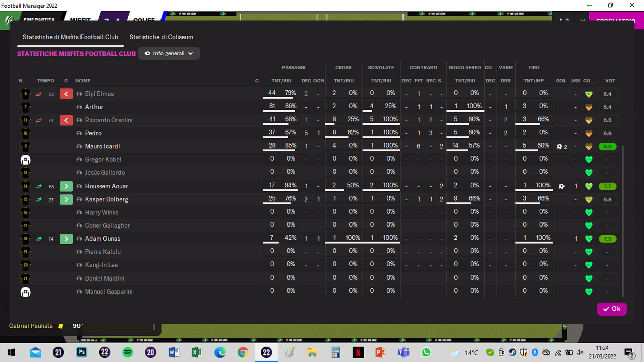The height and width of the screenshot is (362, 644).
Task: Click Houssem Aouar's 7.7 rating badge
Action: 607,186
